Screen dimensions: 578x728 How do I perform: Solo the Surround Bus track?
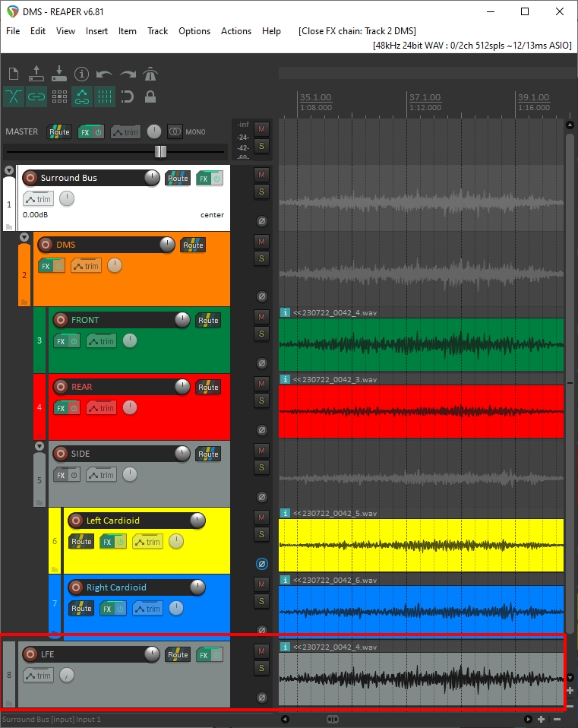[x=261, y=191]
